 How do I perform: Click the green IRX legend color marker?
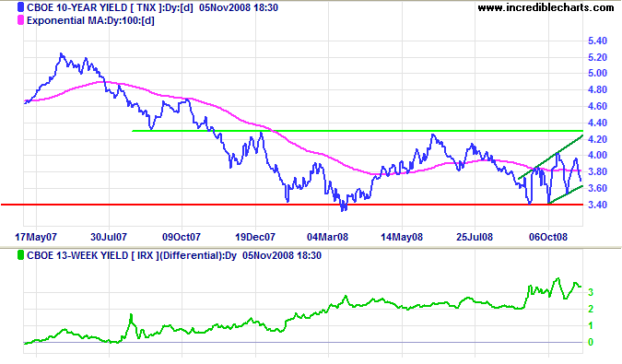(x=20, y=255)
